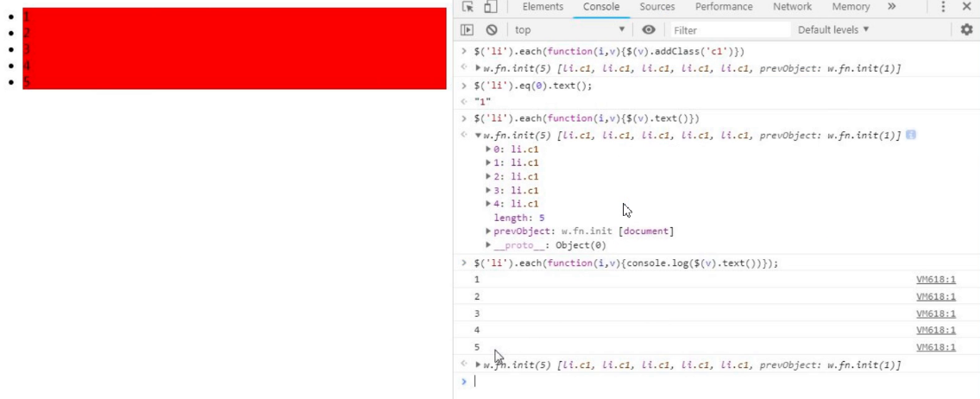Open VM618:1 link for output 2
Viewport: 980px width, 399px height.
click(x=936, y=296)
